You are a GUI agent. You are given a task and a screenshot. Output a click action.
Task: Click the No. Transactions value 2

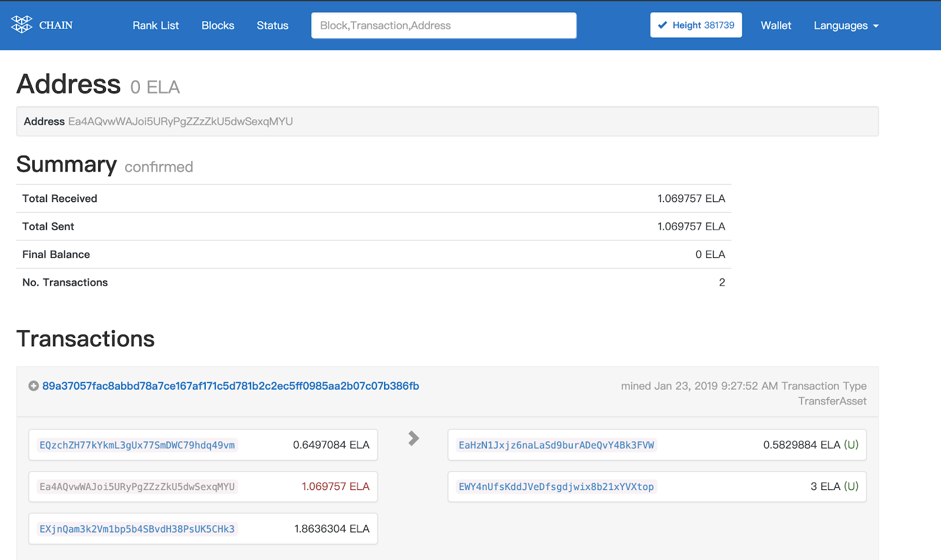[722, 283]
